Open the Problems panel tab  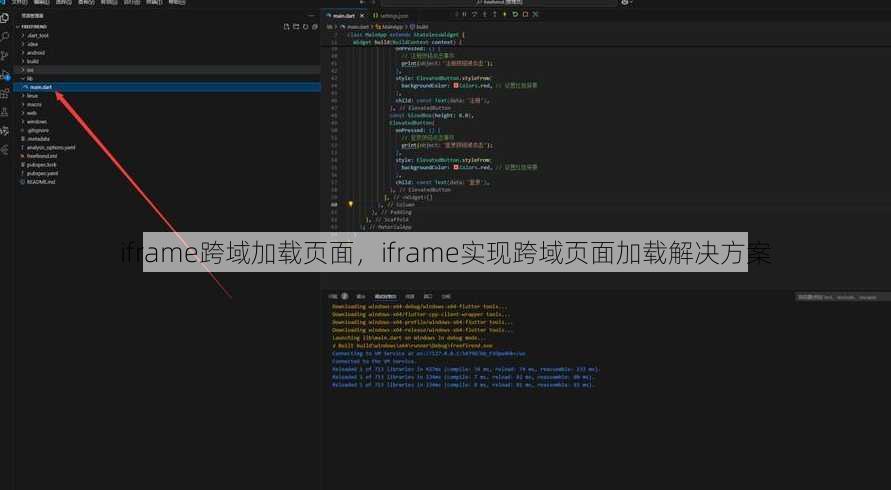click(x=336, y=296)
